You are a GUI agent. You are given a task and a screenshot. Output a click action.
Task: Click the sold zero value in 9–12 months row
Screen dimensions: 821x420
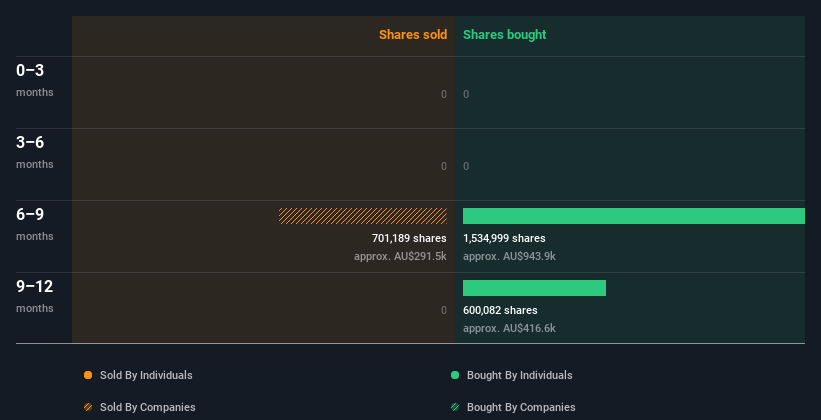click(444, 310)
